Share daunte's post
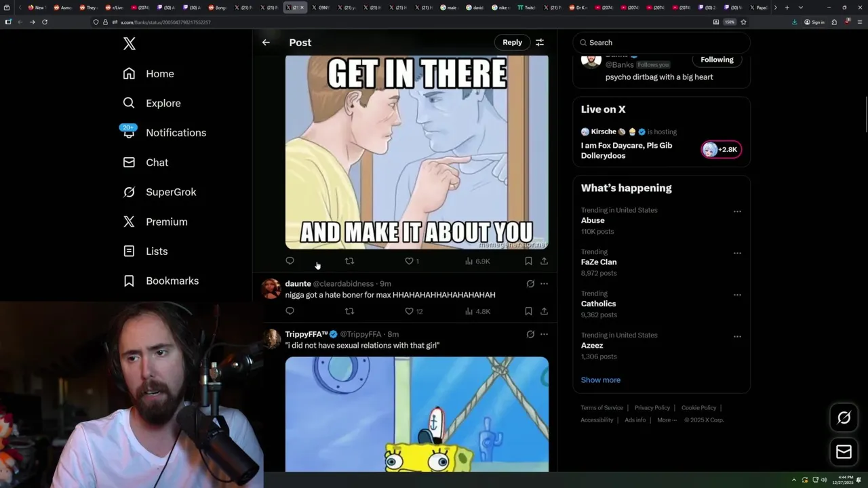The width and height of the screenshot is (868, 488). point(544,311)
